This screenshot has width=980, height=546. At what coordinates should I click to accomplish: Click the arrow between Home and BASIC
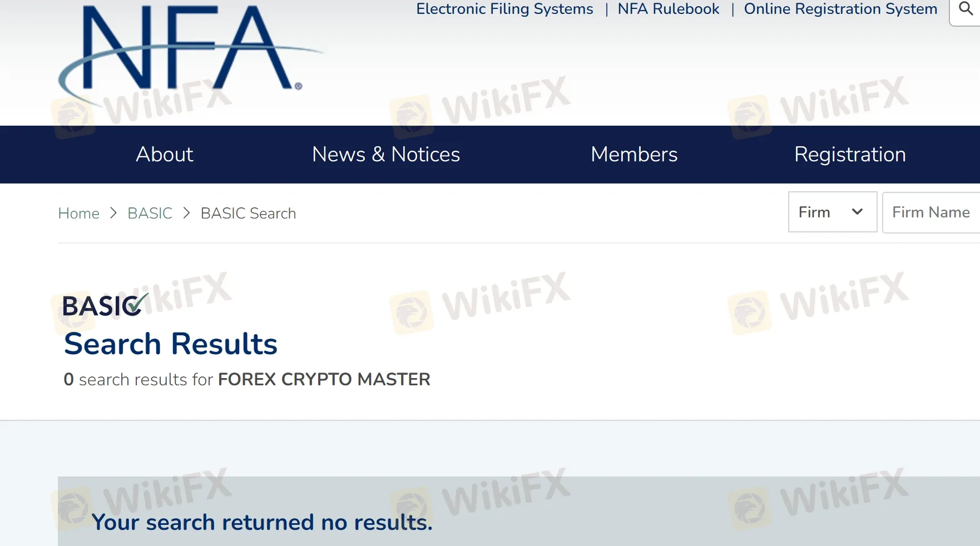click(x=113, y=213)
